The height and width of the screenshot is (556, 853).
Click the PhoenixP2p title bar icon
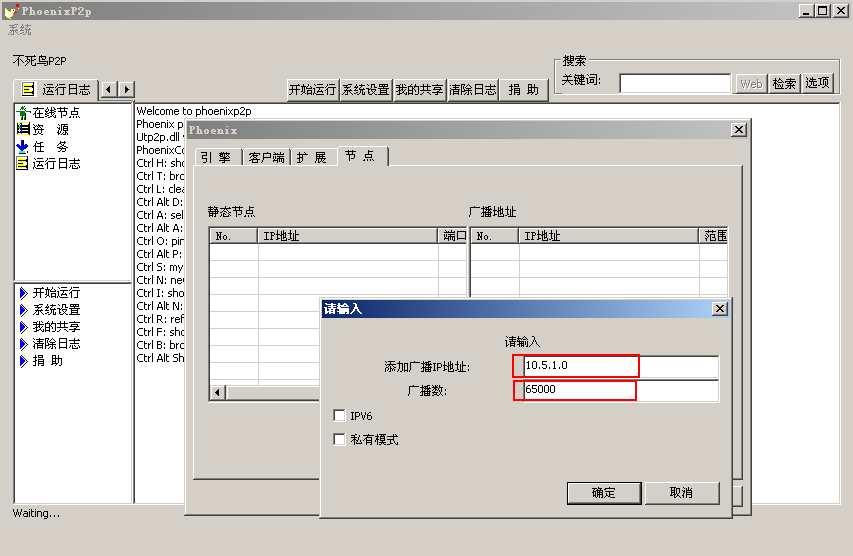[x=11, y=11]
